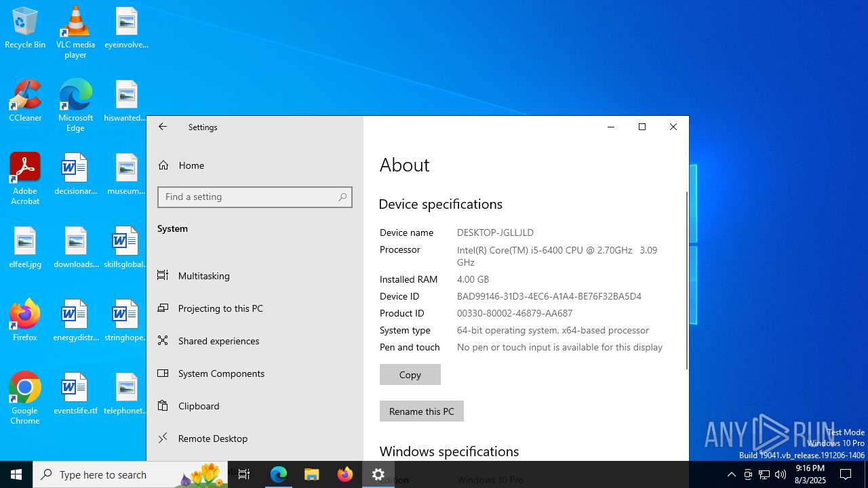Select the eyeinvolve image file on desktop
The width and height of the screenshot is (868, 488).
click(x=126, y=28)
